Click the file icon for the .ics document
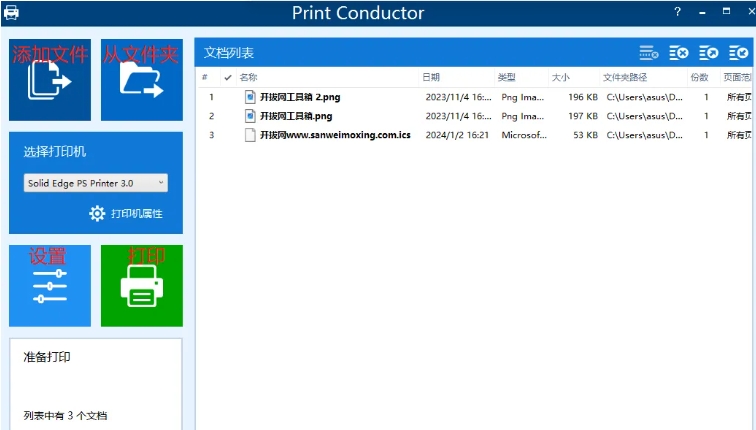This screenshot has width=756, height=430. pos(250,135)
